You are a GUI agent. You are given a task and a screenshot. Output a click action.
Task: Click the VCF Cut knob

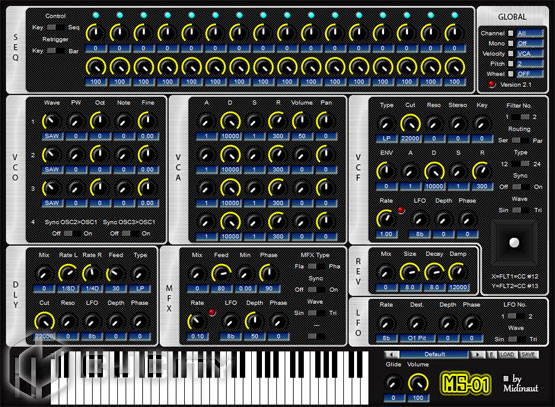coord(410,124)
